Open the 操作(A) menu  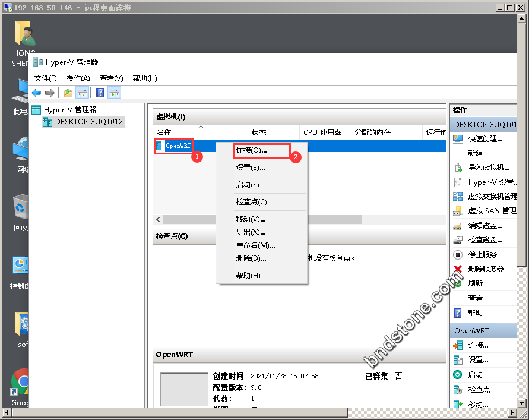[x=78, y=78]
